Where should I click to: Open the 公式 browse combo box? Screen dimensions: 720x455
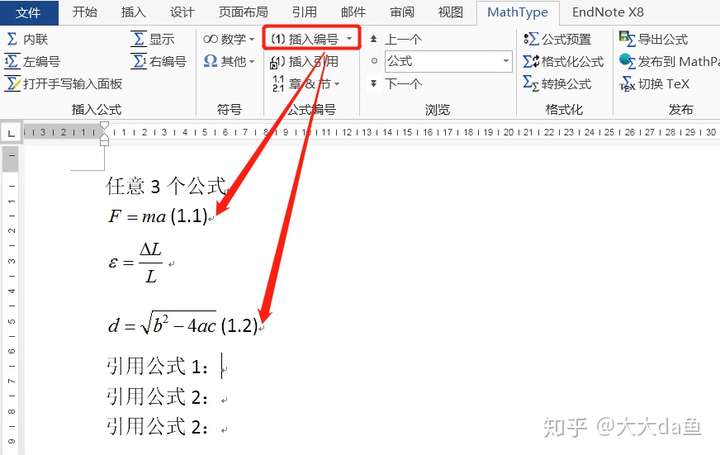pos(448,61)
